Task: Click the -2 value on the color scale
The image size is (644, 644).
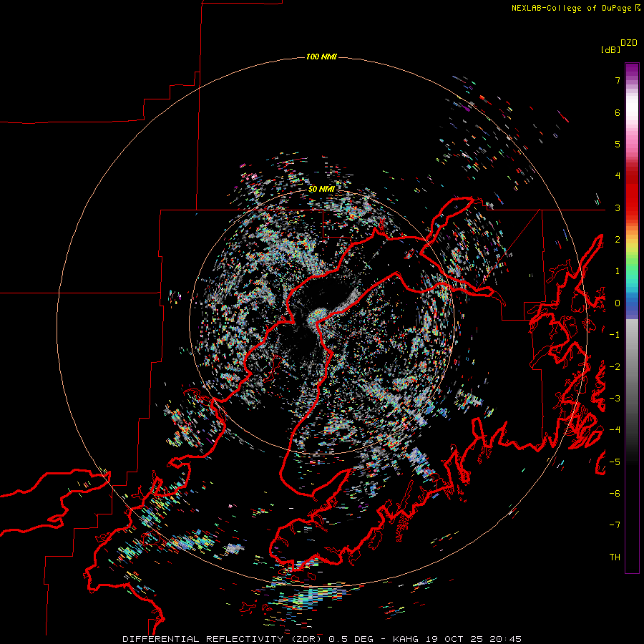Action: 615,367
